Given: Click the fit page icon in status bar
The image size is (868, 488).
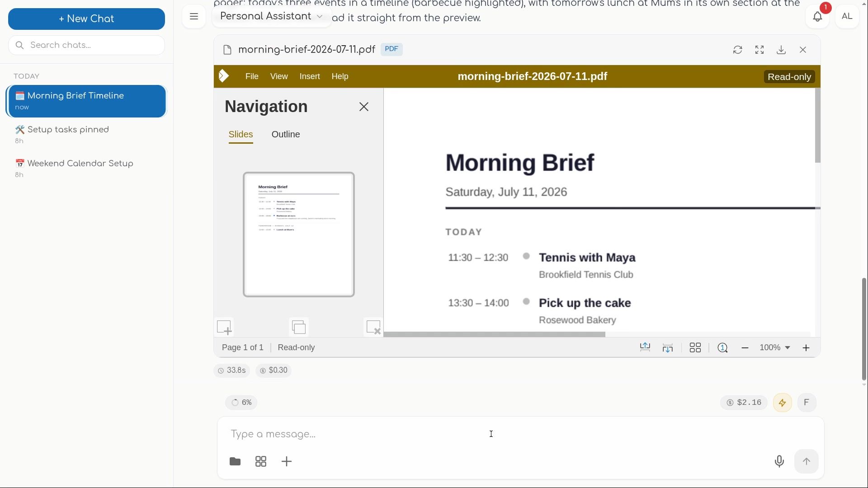Looking at the screenshot, I should [x=668, y=347].
